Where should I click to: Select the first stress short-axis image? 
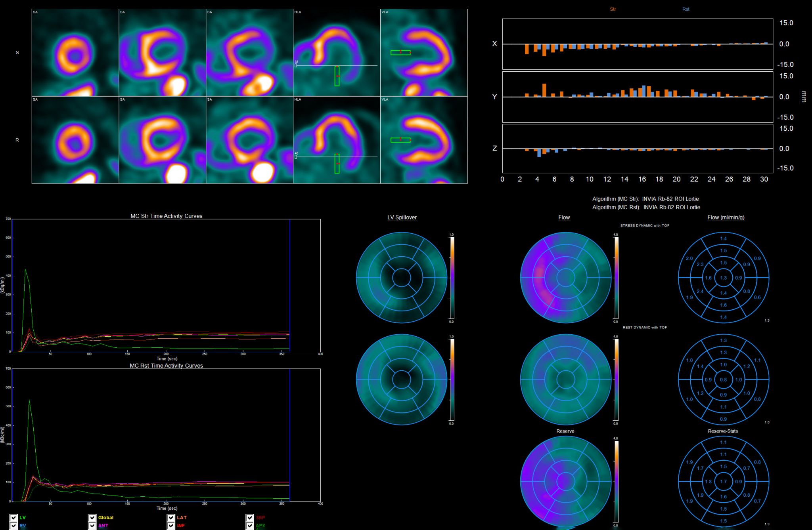point(75,53)
